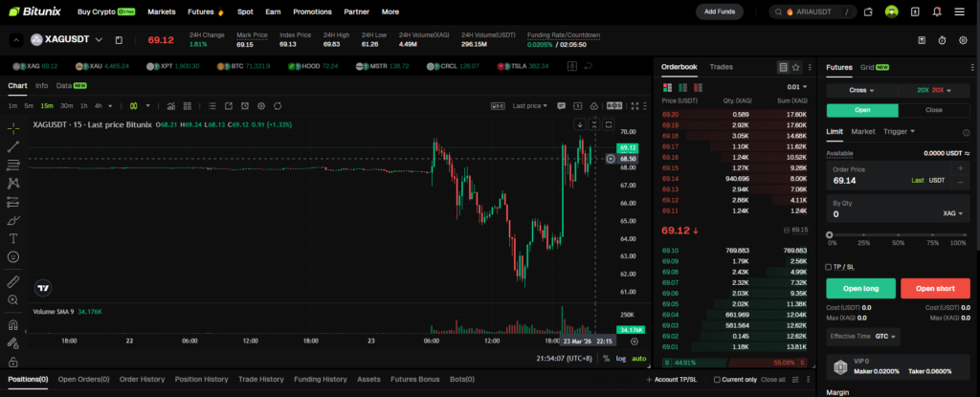Switch chart interval to 1h
The width and height of the screenshot is (980, 397).
tap(84, 105)
